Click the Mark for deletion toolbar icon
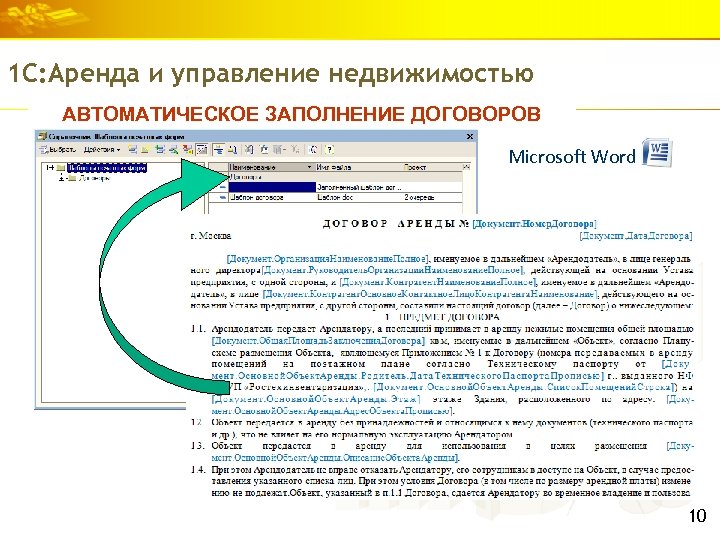The height and width of the screenshot is (540, 720). 187,150
